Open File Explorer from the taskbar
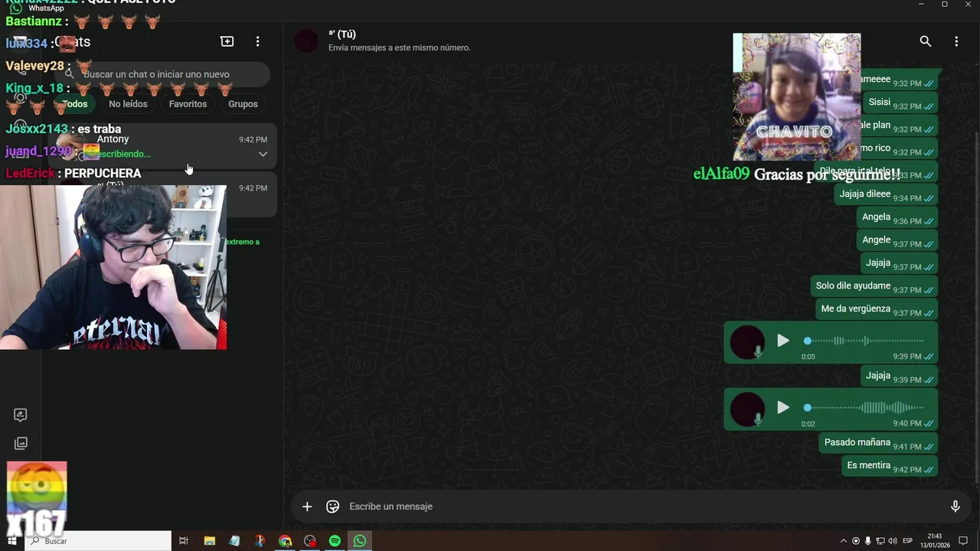980x551 pixels. point(210,541)
